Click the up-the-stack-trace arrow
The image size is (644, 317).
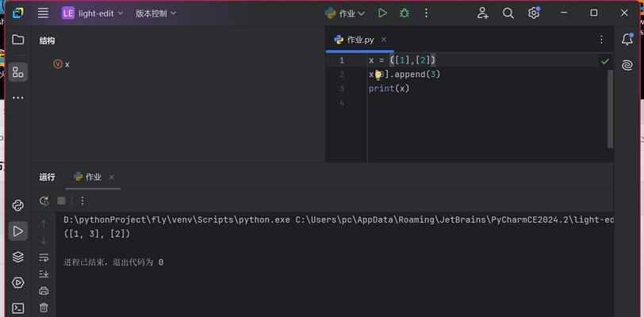click(x=44, y=223)
